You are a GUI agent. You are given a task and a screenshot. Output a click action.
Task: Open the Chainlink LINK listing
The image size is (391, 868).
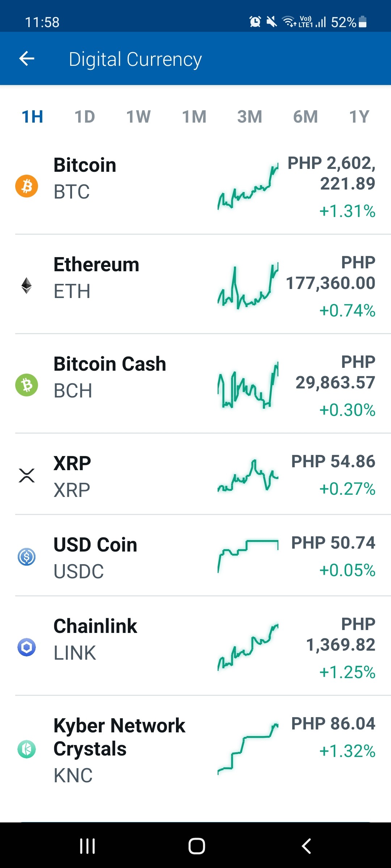tap(195, 646)
